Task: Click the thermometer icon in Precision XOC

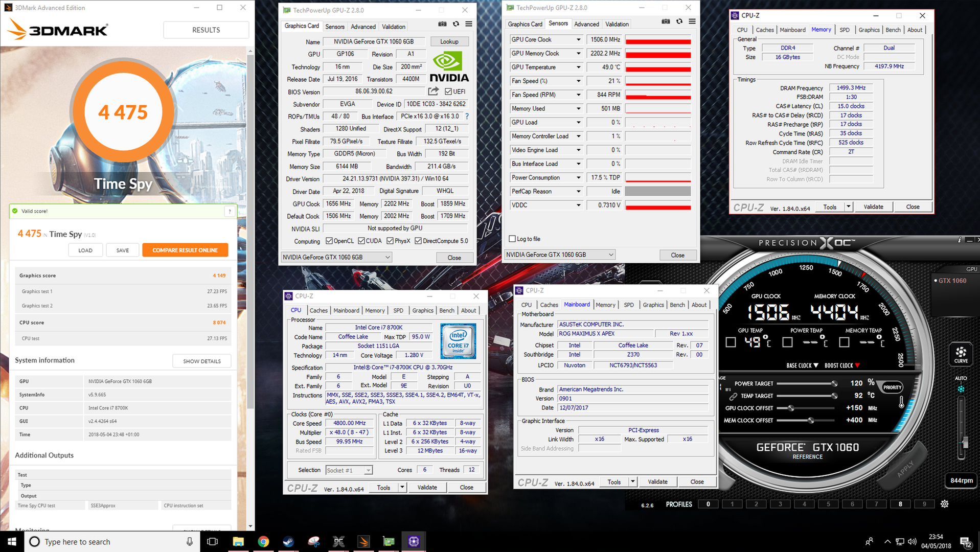Action: click(901, 402)
